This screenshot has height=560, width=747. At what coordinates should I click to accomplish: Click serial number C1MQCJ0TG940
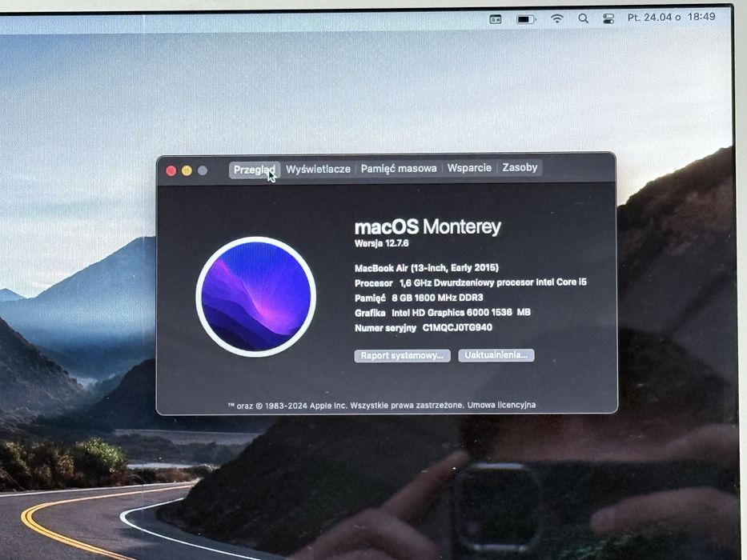pyautogui.click(x=457, y=328)
